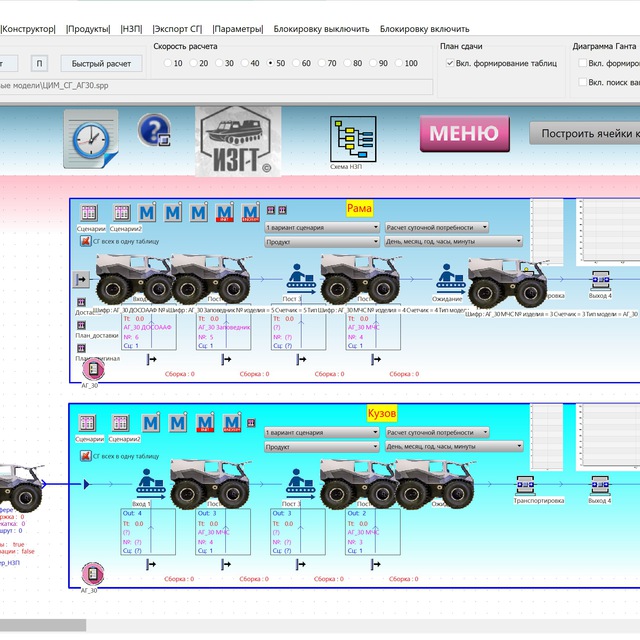Open Расчет суточной потребности dropdown in Рама
Viewport: 640px width, 640px height.
436,227
